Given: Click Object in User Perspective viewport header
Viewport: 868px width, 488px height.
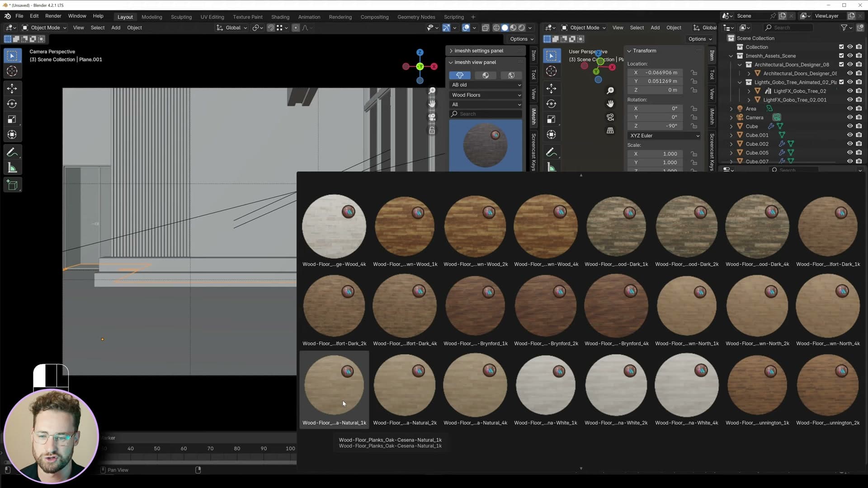Looking at the screenshot, I should [674, 28].
